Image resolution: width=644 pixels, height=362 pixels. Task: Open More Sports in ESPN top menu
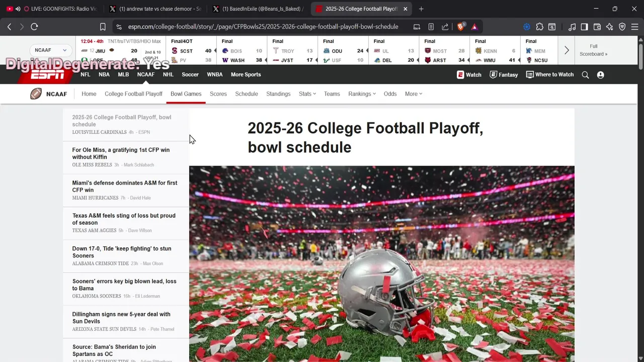click(x=246, y=74)
